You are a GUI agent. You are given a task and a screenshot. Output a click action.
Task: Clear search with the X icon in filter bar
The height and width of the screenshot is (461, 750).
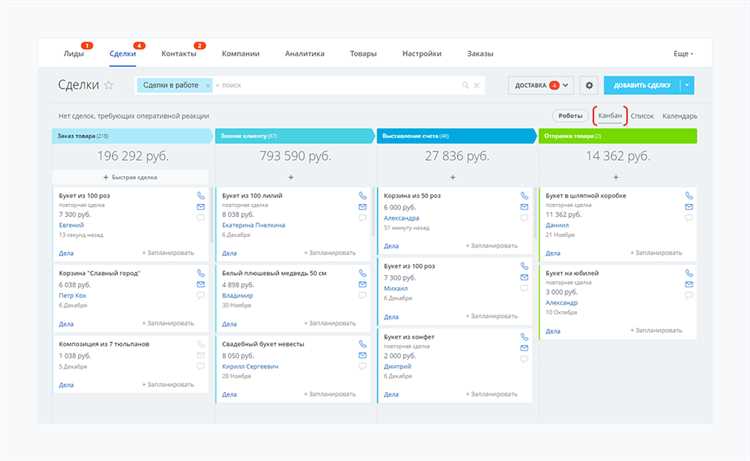point(477,85)
